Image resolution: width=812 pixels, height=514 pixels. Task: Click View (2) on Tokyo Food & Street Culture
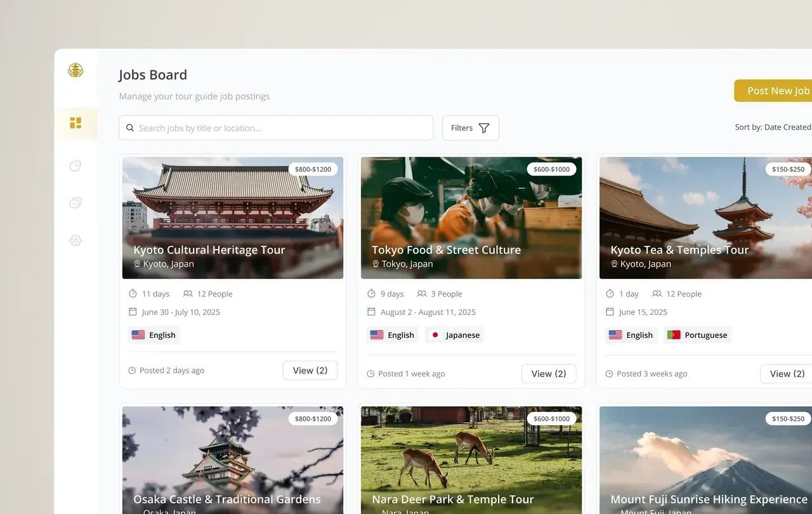pos(549,374)
